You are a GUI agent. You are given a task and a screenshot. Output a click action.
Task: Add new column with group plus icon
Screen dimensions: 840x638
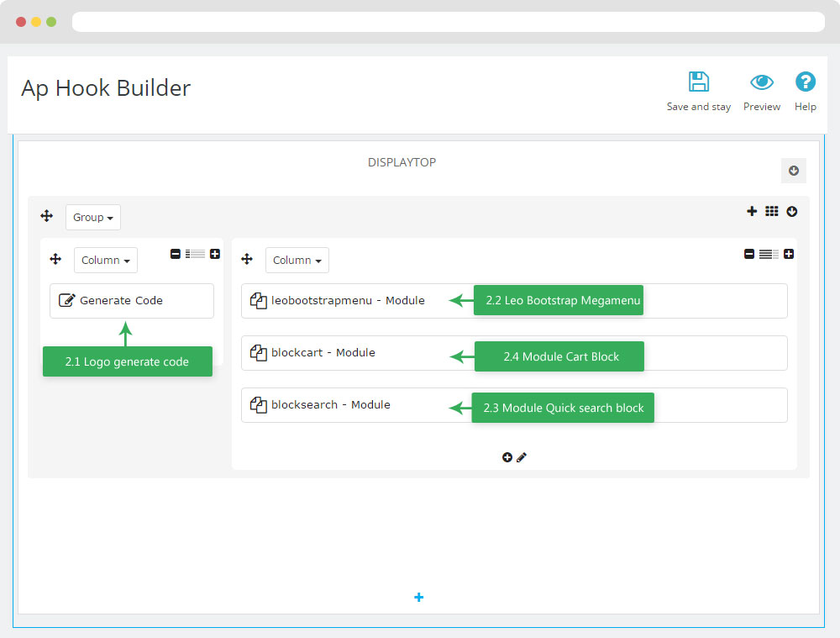[x=752, y=211]
